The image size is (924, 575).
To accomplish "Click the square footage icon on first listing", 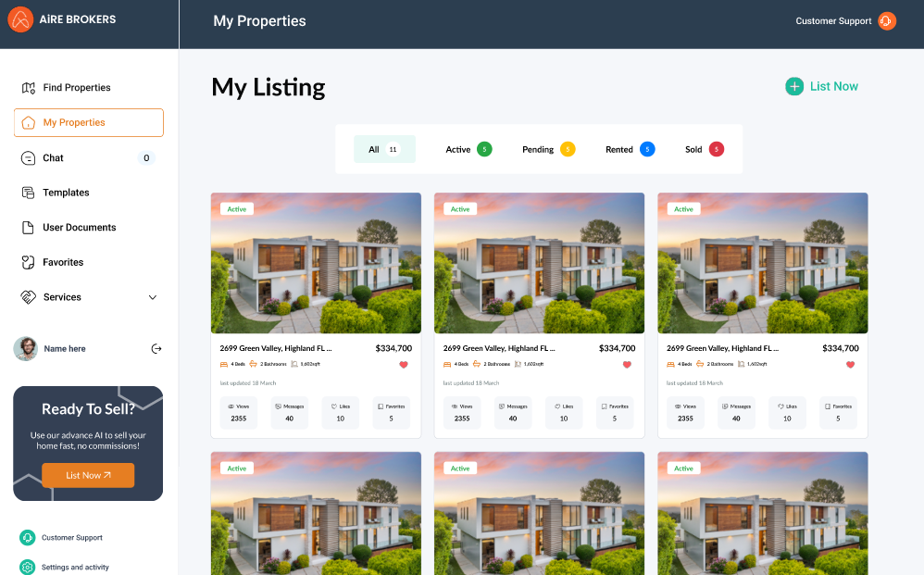I will point(294,364).
